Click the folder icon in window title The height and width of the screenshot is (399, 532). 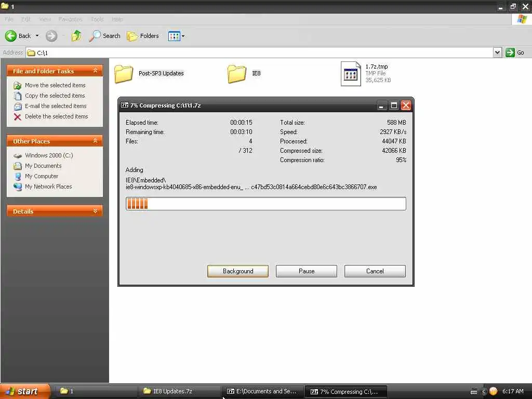[x=5, y=6]
